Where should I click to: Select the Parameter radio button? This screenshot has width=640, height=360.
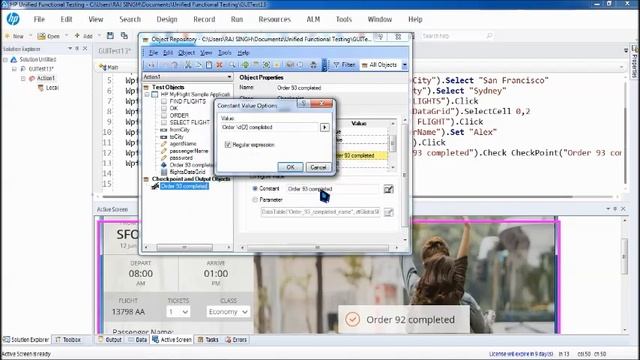coord(255,200)
